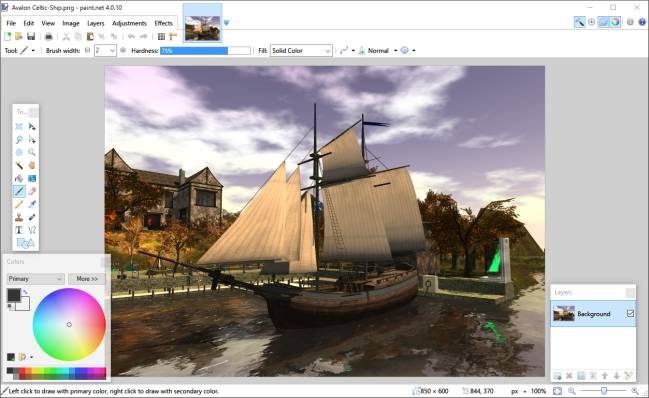Click the Open file icon
The height and width of the screenshot is (398, 649).
pyautogui.click(x=19, y=36)
